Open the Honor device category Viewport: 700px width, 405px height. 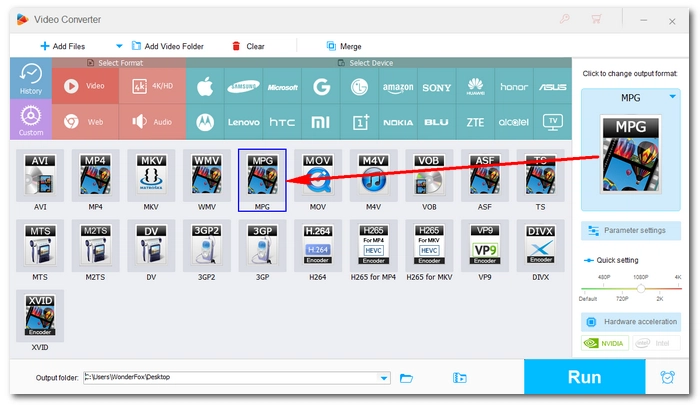pos(513,86)
